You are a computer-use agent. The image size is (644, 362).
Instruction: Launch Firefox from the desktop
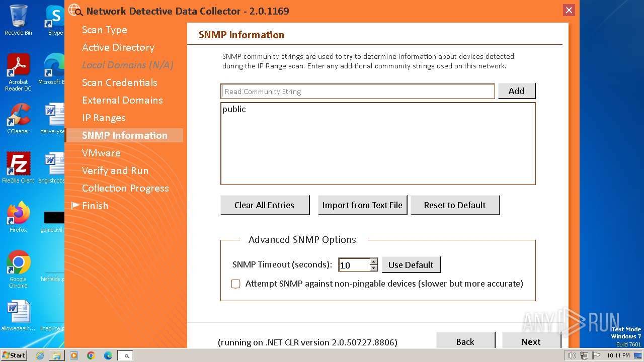tap(18, 217)
